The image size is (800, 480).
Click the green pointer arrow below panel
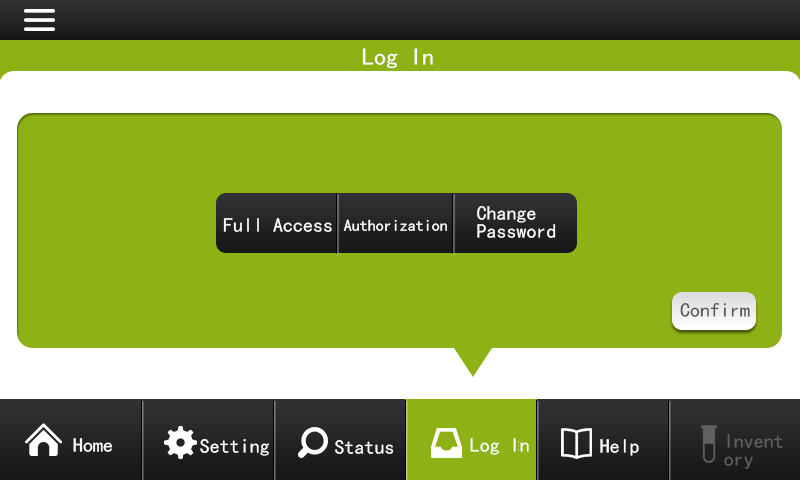point(473,362)
